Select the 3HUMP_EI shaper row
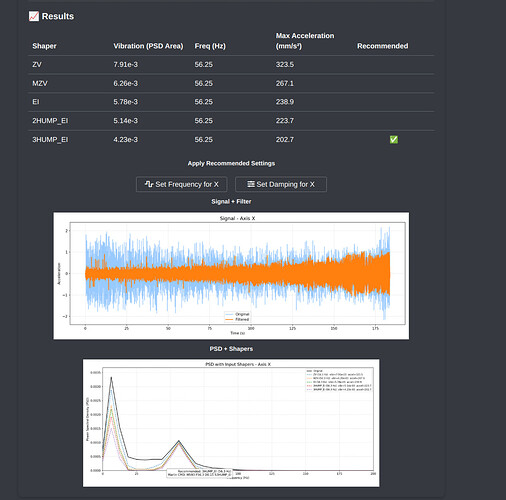506x500 pixels. point(231,140)
